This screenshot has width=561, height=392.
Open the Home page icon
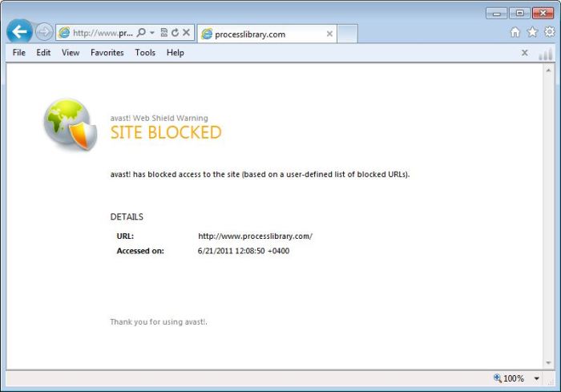pyautogui.click(x=515, y=32)
